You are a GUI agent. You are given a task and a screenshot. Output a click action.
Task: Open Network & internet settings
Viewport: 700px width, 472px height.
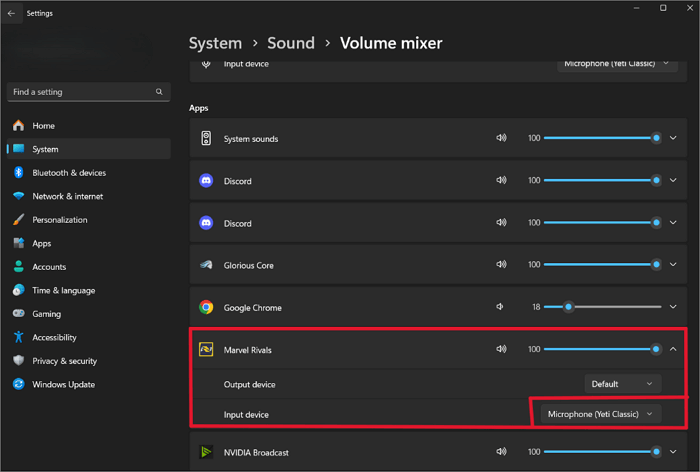tap(88, 196)
